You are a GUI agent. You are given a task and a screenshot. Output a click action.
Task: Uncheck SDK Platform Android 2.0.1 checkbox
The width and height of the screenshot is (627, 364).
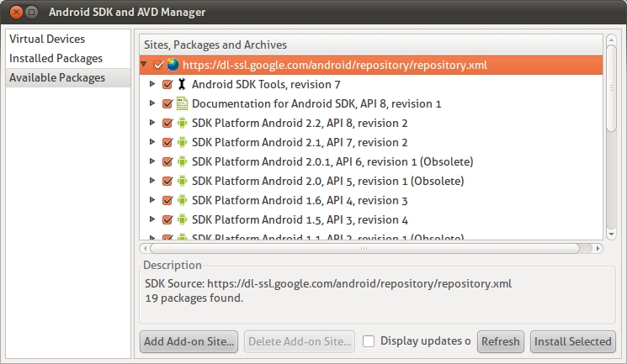pos(167,161)
